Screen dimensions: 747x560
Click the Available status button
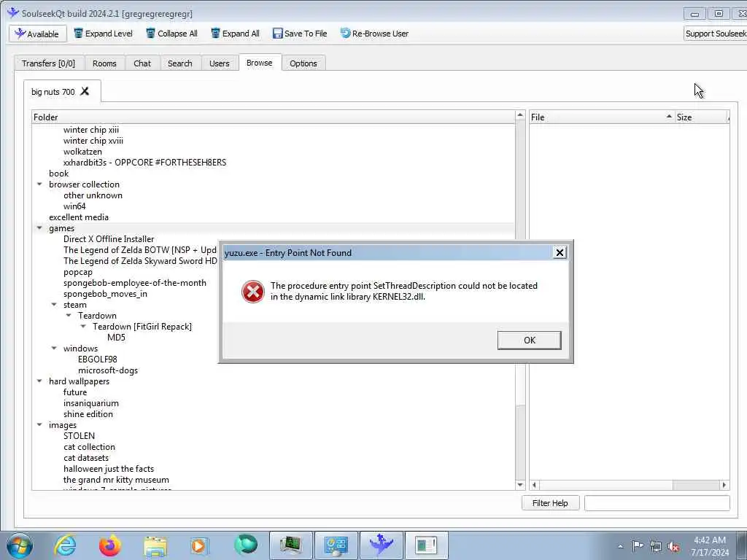(38, 34)
